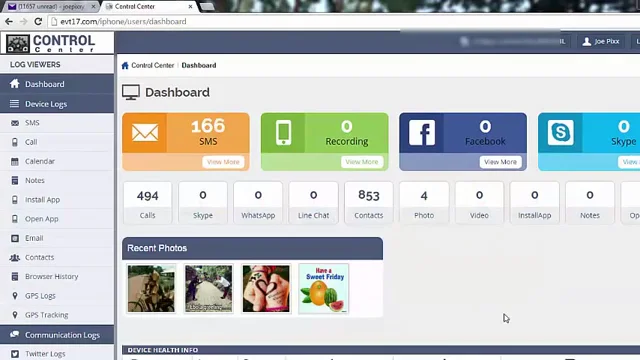This screenshot has width=640, height=360.
Task: Click the green Recording phone tile icon
Action: (283, 133)
